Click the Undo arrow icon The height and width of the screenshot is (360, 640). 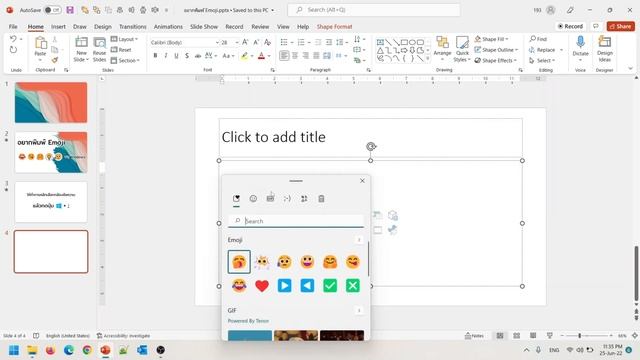[x=13, y=39]
